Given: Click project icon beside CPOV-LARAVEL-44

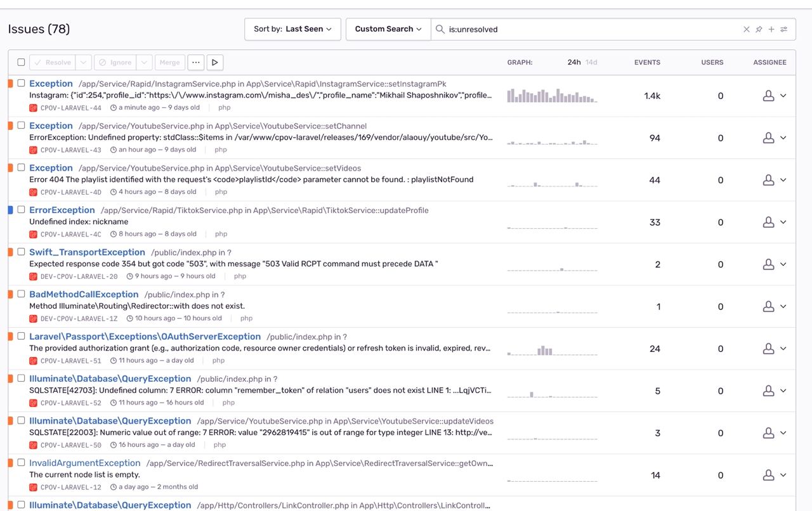Looking at the screenshot, I should point(34,108).
